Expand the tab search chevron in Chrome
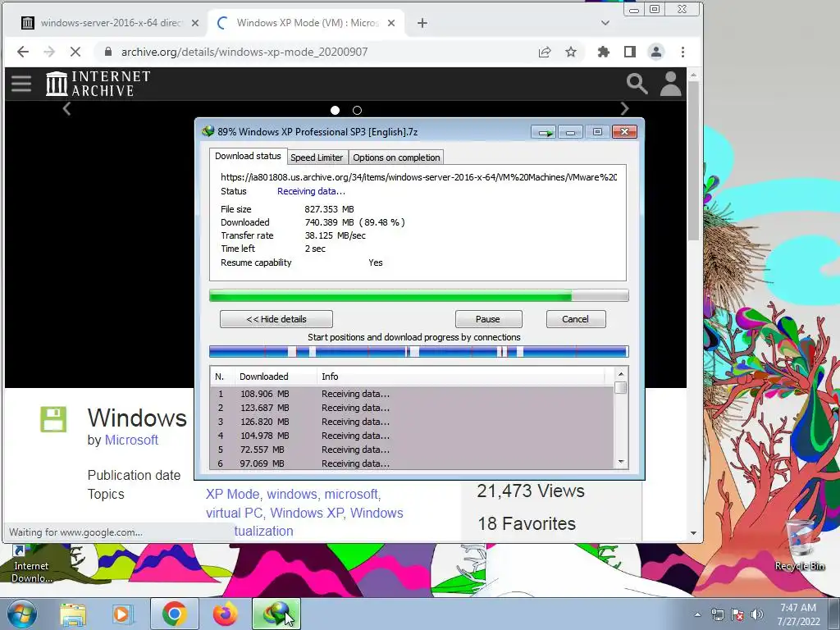This screenshot has width=840, height=630. [605, 23]
